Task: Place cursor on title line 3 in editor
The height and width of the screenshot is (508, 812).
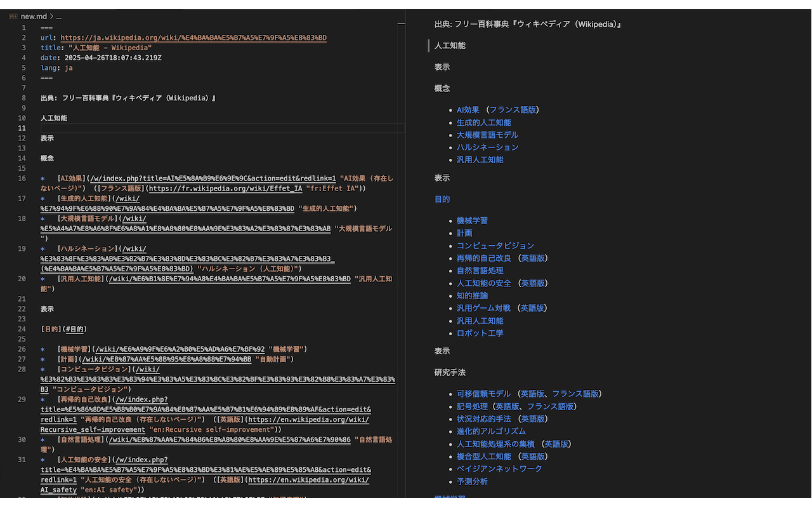Action: click(96, 48)
